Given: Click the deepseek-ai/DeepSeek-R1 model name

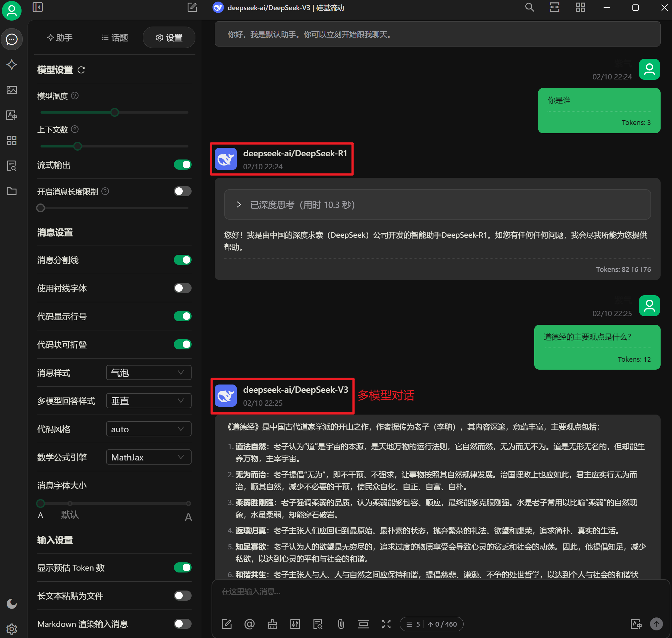Looking at the screenshot, I should click(295, 153).
